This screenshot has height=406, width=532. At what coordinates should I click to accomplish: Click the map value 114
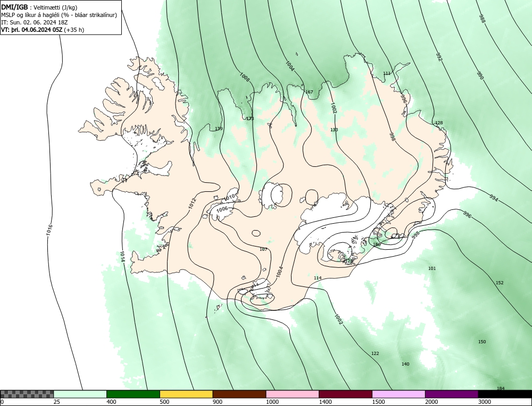point(318,278)
